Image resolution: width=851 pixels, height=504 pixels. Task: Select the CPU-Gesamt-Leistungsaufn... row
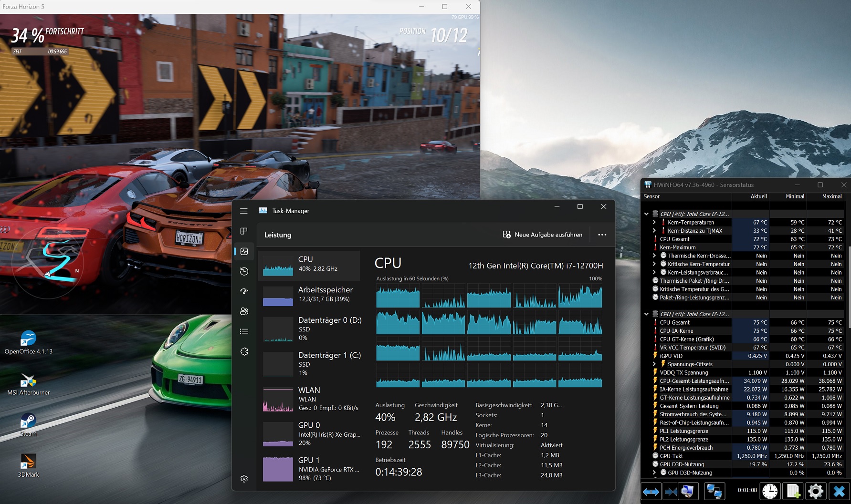coord(744,381)
